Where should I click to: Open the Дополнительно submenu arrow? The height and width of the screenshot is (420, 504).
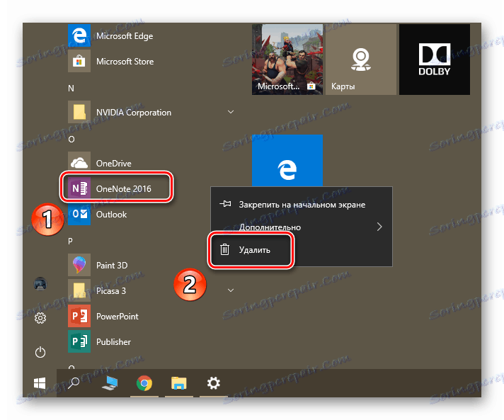pos(379,227)
